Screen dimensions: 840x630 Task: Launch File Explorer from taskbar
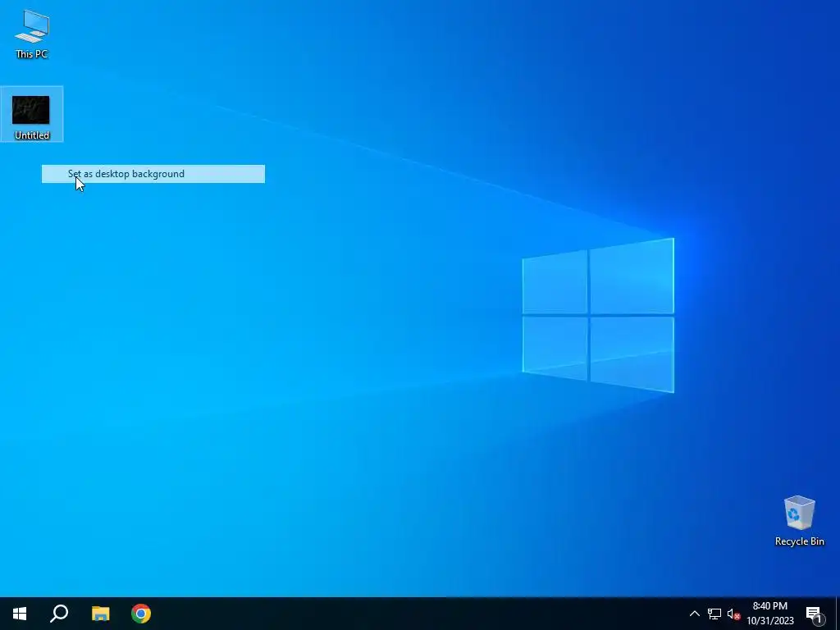tap(100, 614)
